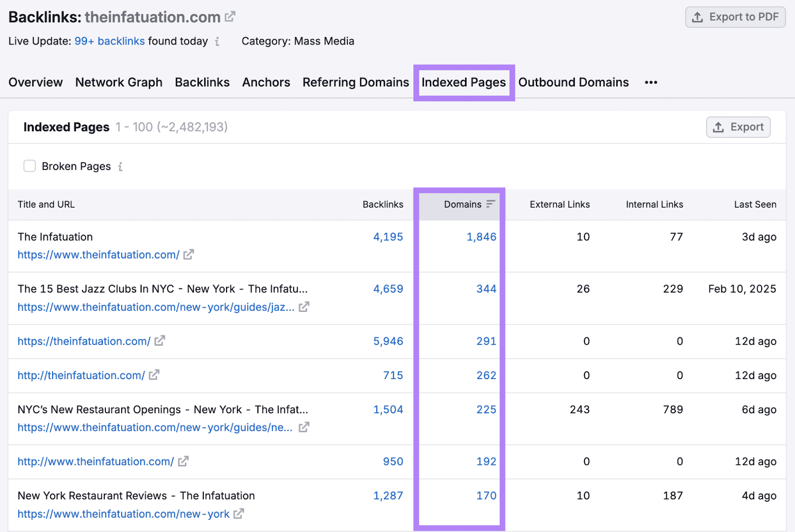Viewport: 795px width, 532px height.
Task: Switch to the Overview tab
Action: [x=36, y=82]
